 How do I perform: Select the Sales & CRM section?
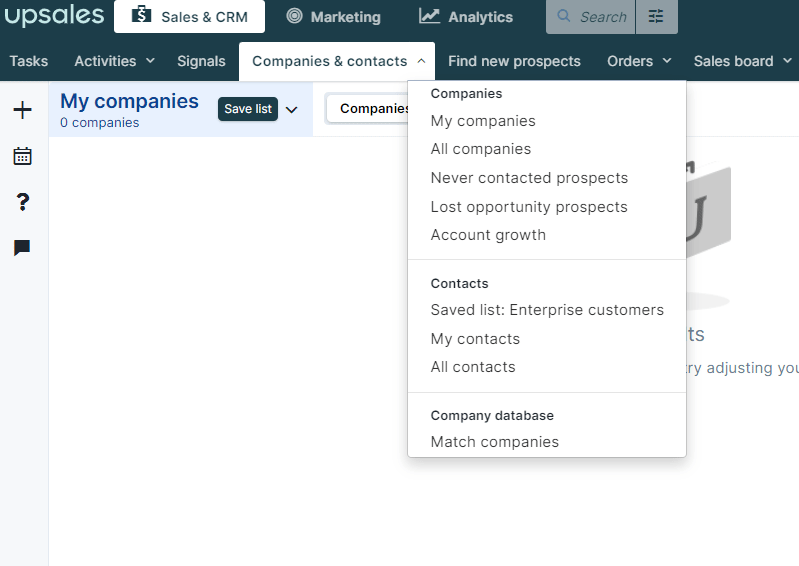(190, 16)
